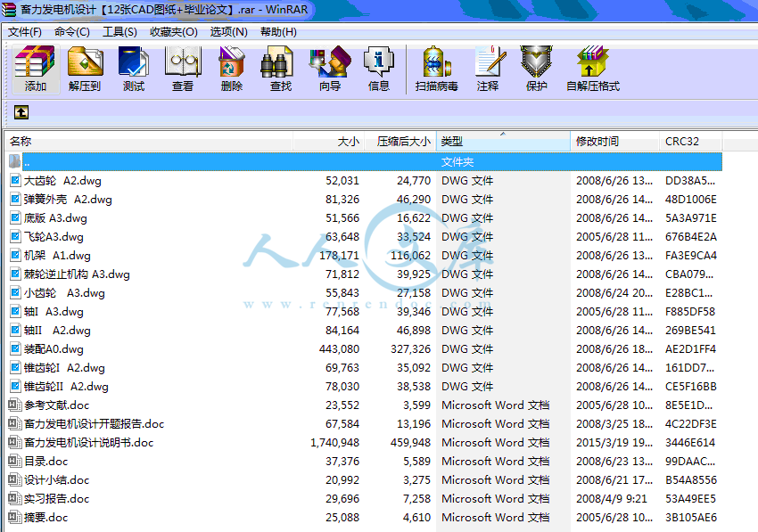Select file 轴II A2.dwg
The height and width of the screenshot is (532, 758).
click(x=57, y=331)
